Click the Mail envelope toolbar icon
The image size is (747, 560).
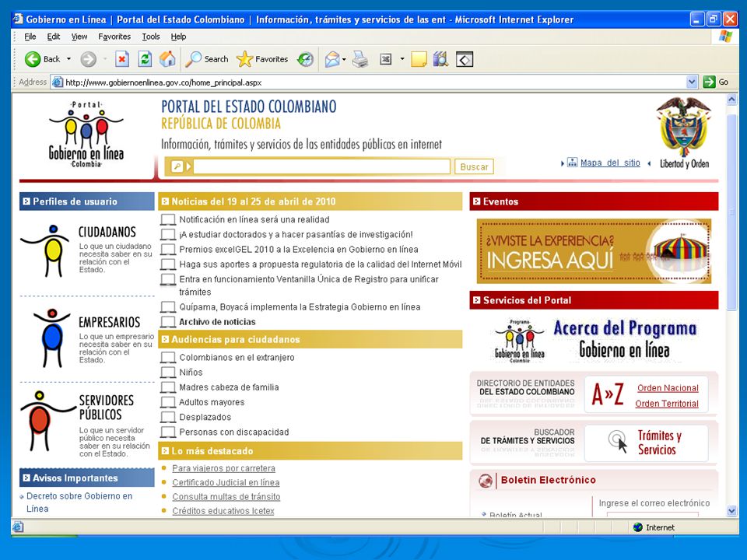pyautogui.click(x=332, y=60)
